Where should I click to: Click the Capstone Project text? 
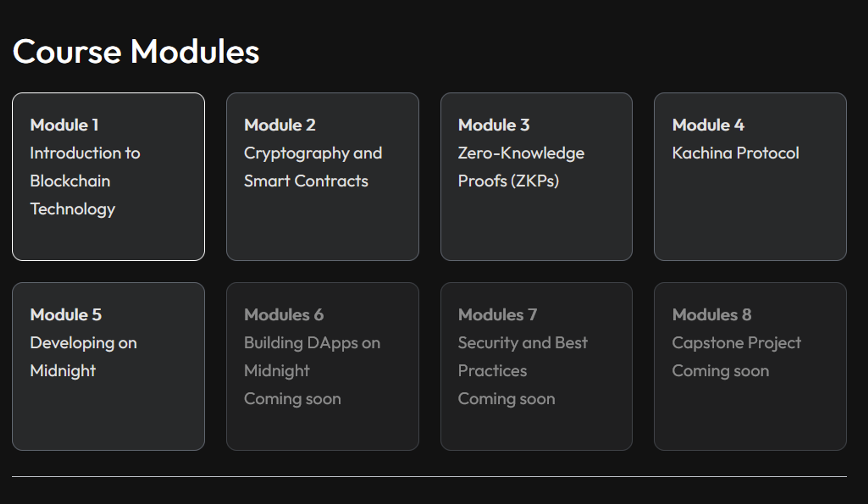(736, 343)
